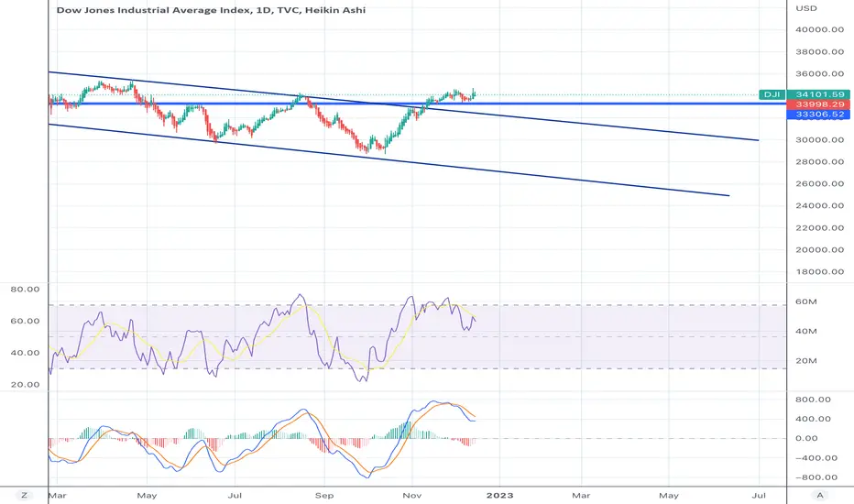Click the 20.00 RSI scale label

pyautogui.click(x=25, y=385)
